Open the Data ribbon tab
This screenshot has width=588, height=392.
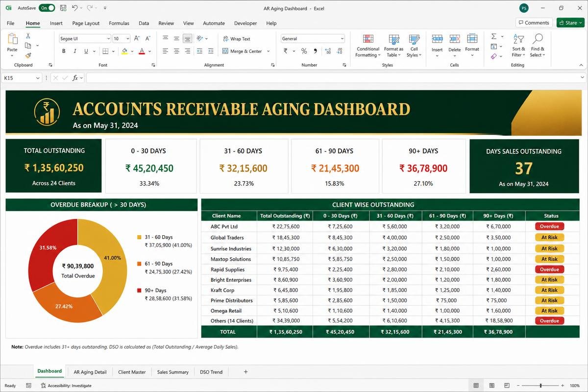click(144, 23)
